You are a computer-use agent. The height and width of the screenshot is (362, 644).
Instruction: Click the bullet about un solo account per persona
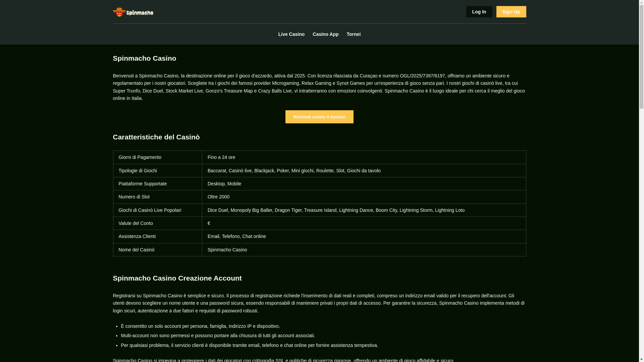click(x=200, y=326)
